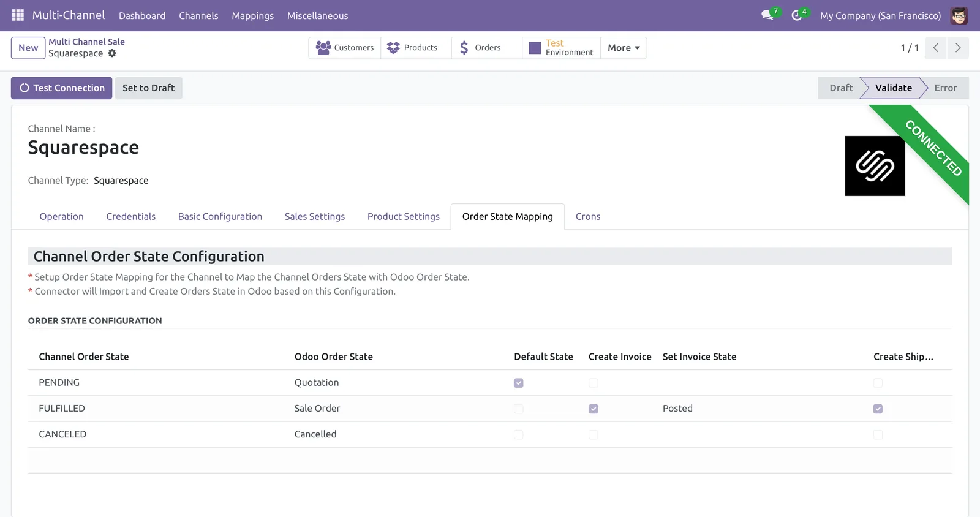Open the Channels menu
980x517 pixels.
click(198, 15)
